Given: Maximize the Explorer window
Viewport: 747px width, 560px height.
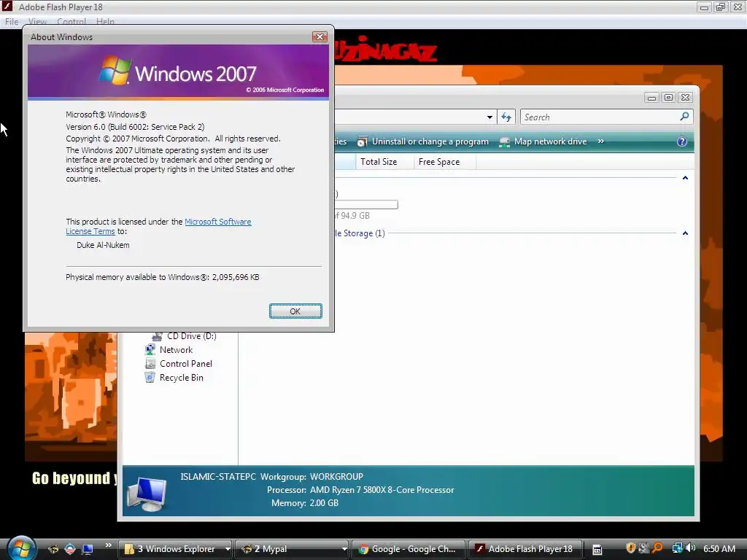Looking at the screenshot, I should tap(668, 97).
